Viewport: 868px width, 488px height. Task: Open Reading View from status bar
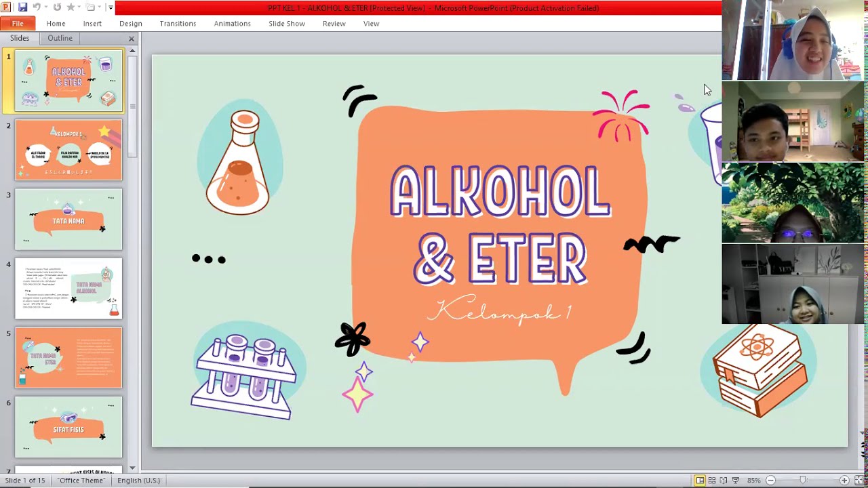pos(724,481)
